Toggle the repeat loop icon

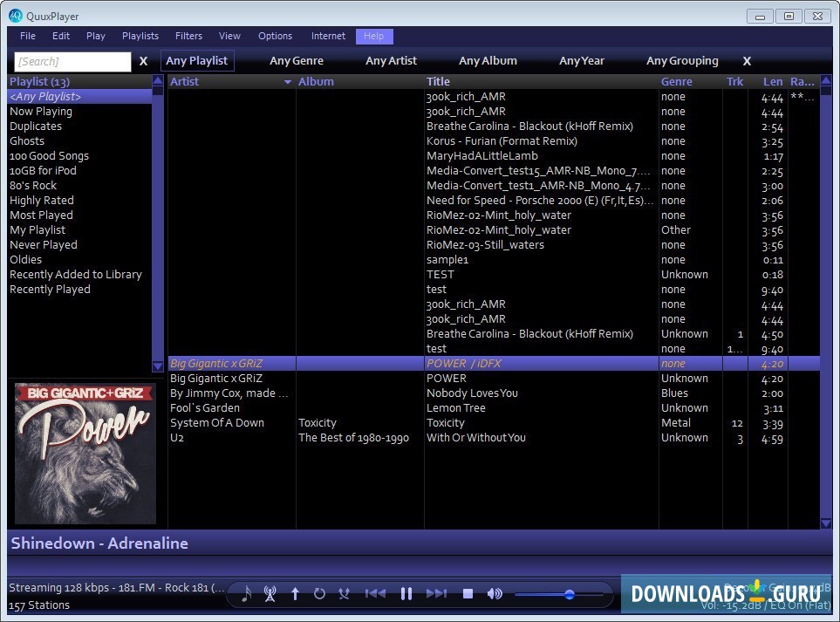(319, 594)
